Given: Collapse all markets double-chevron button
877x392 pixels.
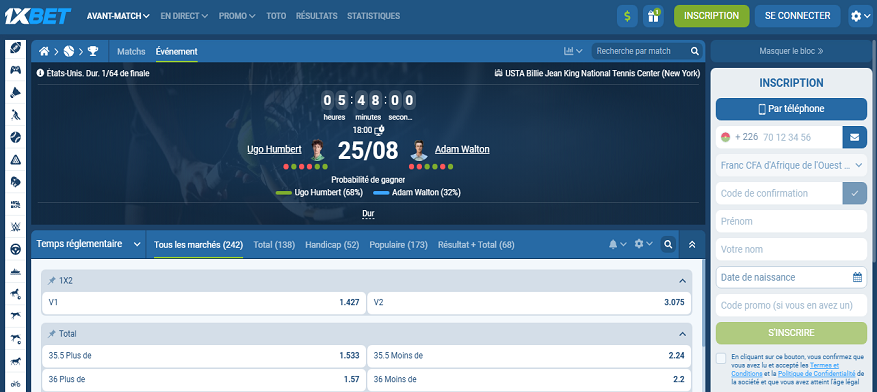Looking at the screenshot, I should [692, 244].
